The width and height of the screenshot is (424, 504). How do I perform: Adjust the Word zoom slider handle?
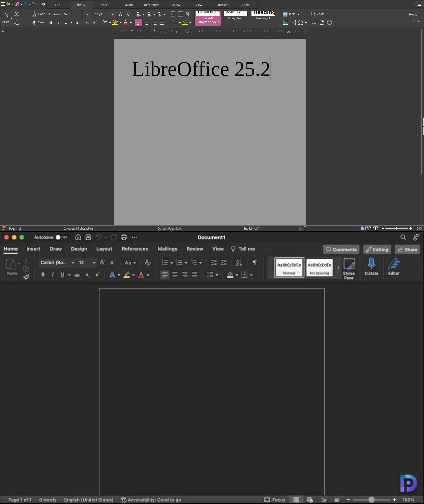click(x=371, y=500)
